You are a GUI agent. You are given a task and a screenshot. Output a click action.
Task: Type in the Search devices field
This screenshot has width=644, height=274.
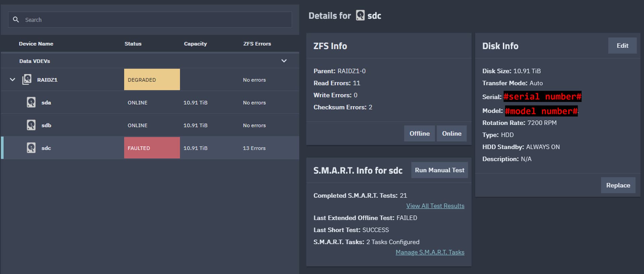coord(154,20)
